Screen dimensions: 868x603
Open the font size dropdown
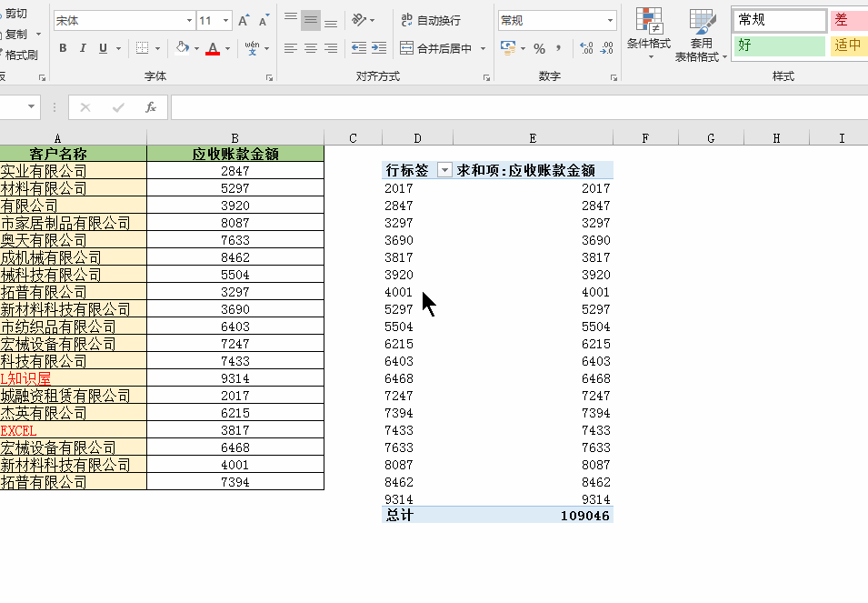point(225,21)
